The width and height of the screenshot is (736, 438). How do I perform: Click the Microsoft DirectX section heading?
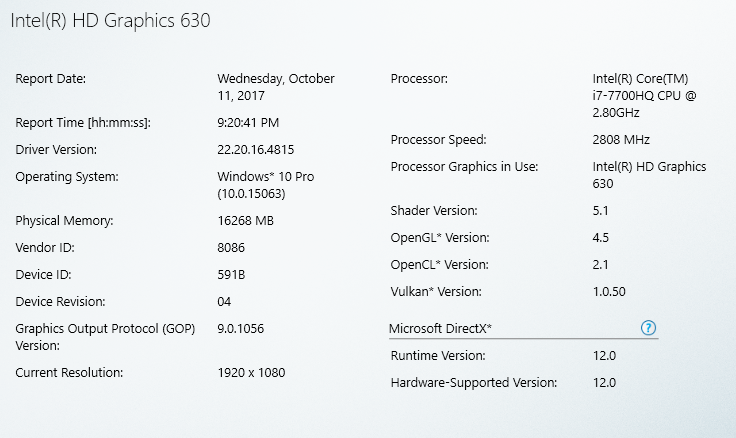(440, 328)
